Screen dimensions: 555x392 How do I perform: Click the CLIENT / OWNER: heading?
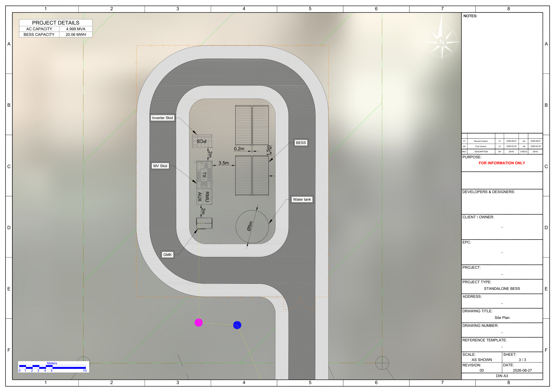click(478, 217)
